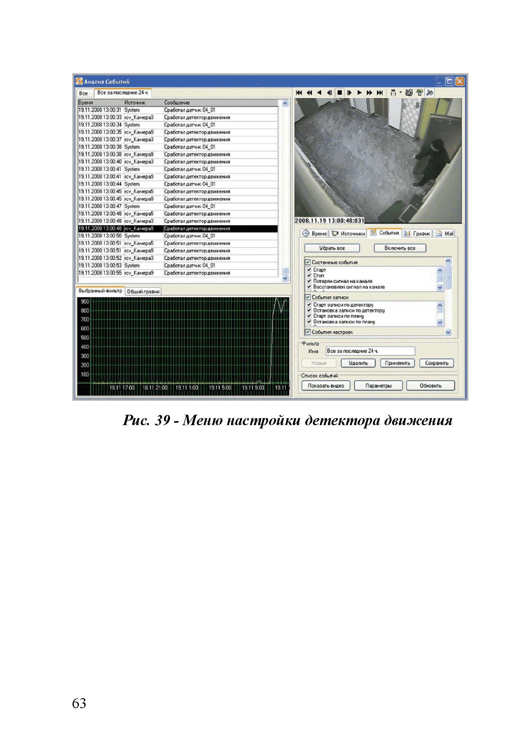532x756 pixels.
Task: Uncheck the Старт записи по детектору option
Action: pos(309,305)
